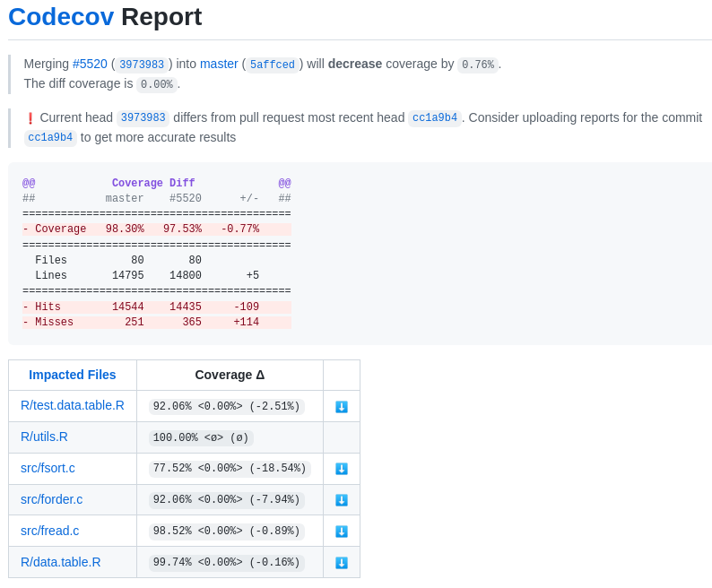
Task: Click the 0.00% diff coverage value
Action: coord(157,84)
